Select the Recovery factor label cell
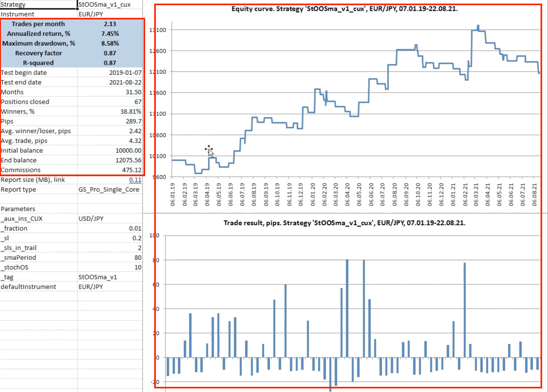Viewport: 548px width, 392px height. tap(39, 53)
